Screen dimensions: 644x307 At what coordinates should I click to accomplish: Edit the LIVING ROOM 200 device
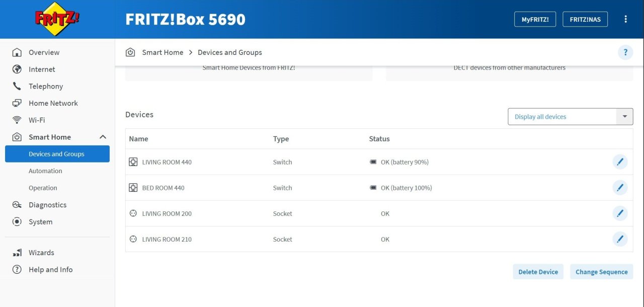click(620, 213)
